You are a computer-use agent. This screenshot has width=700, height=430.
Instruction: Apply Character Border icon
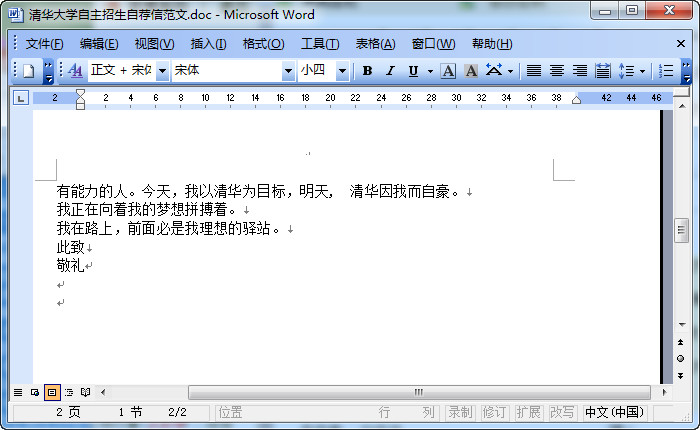click(448, 71)
